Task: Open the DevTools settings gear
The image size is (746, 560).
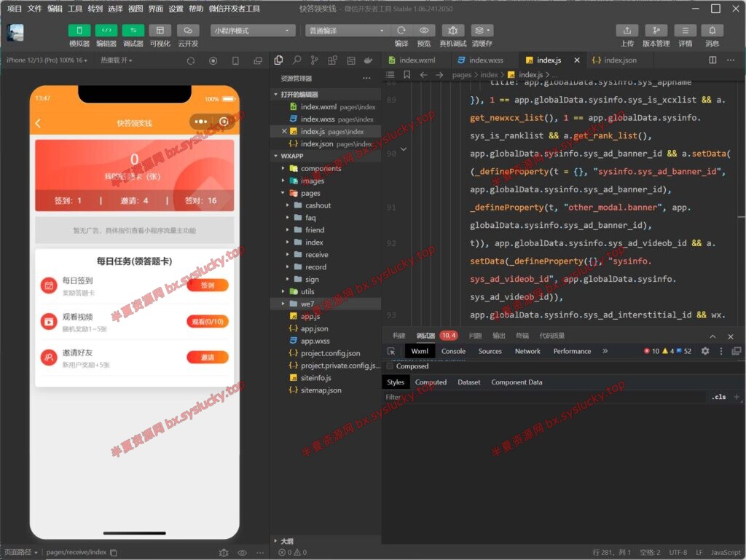Action: 705,351
